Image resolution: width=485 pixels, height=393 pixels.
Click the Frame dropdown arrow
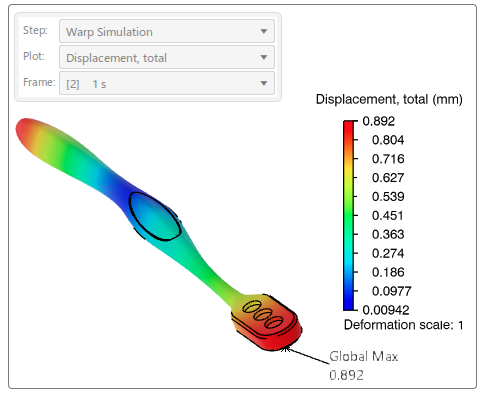264,83
